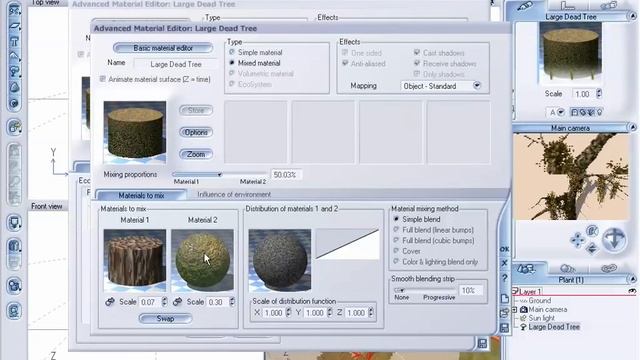The height and width of the screenshot is (360, 640).
Task: Toggle the Cast shadows checkbox
Action: tap(417, 53)
